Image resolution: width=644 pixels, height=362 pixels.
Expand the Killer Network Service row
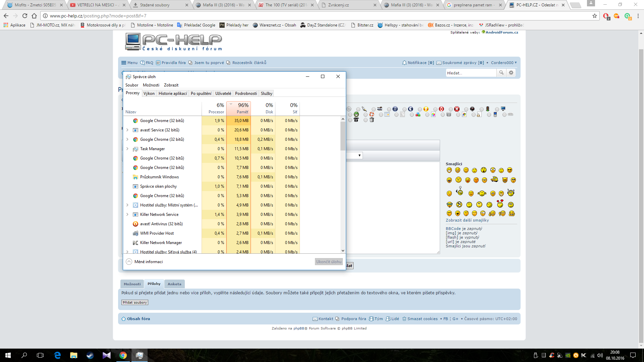pyautogui.click(x=127, y=215)
